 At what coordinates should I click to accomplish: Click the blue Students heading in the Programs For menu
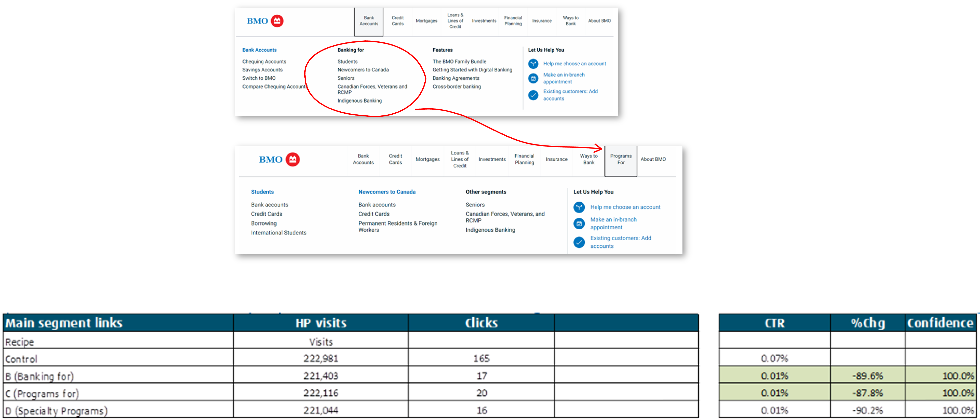(x=262, y=192)
